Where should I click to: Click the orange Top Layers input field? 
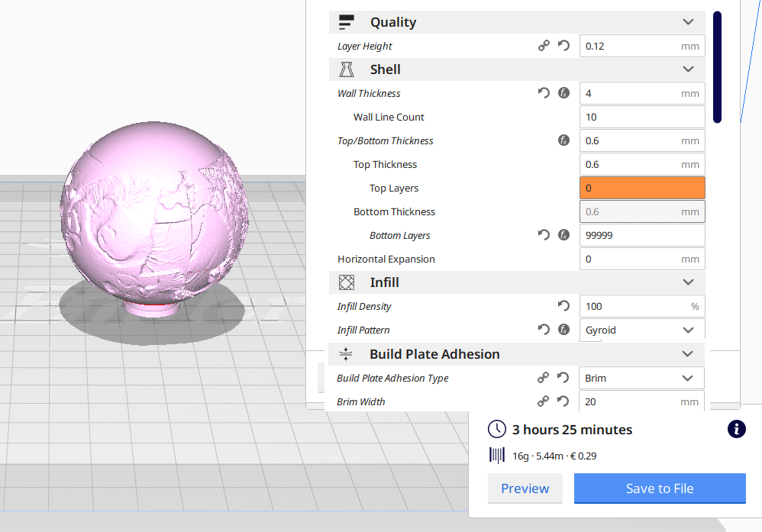641,188
